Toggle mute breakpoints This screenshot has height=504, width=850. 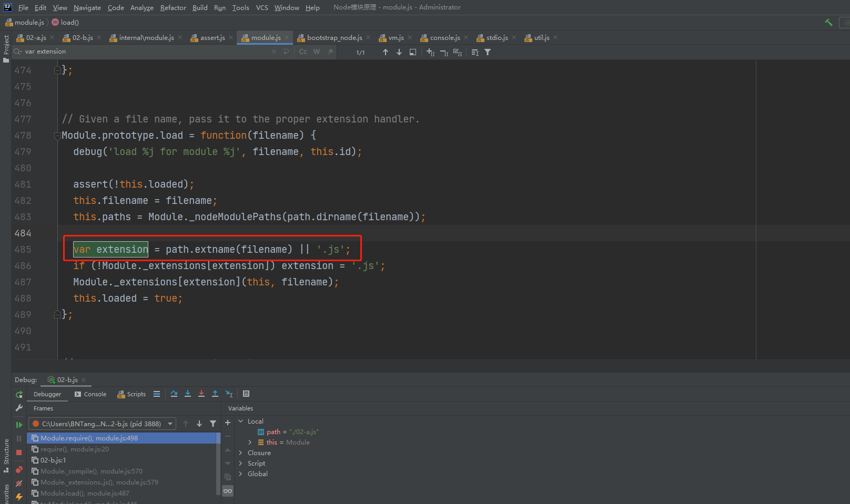point(19,484)
